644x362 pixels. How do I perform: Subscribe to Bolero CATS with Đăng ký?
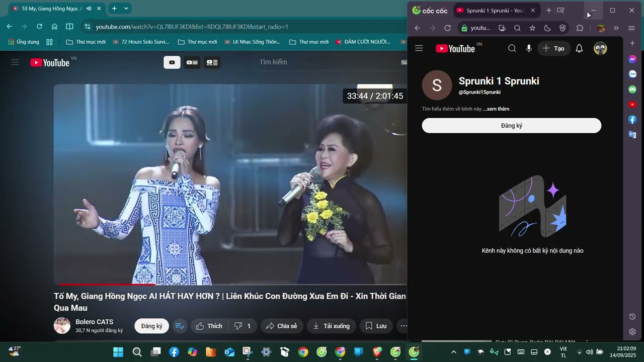point(151,326)
